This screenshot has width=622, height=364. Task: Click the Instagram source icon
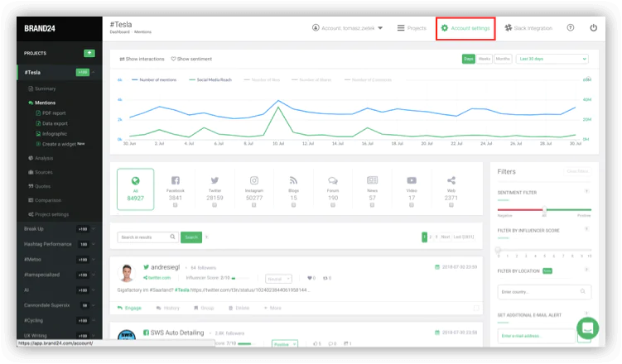tap(254, 180)
